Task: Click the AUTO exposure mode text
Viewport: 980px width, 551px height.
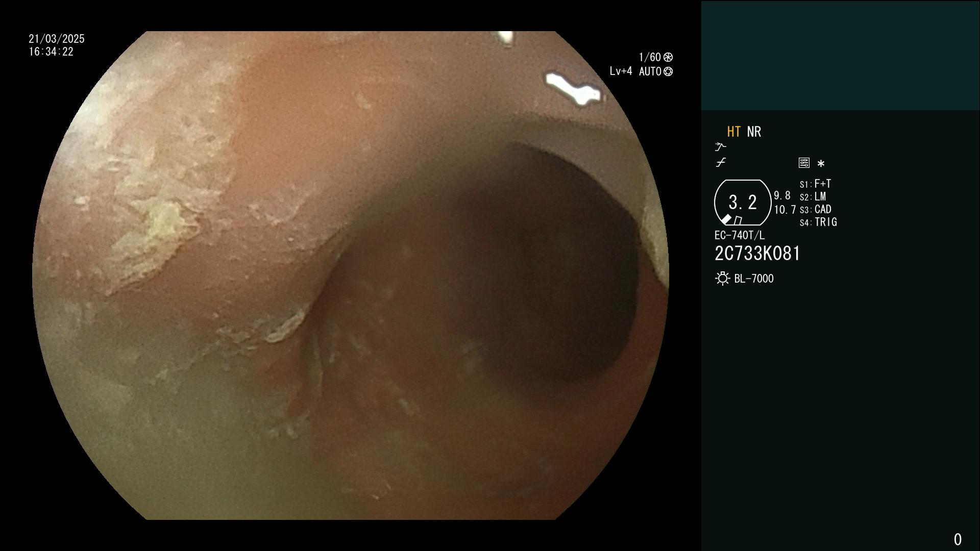Action: tap(650, 71)
